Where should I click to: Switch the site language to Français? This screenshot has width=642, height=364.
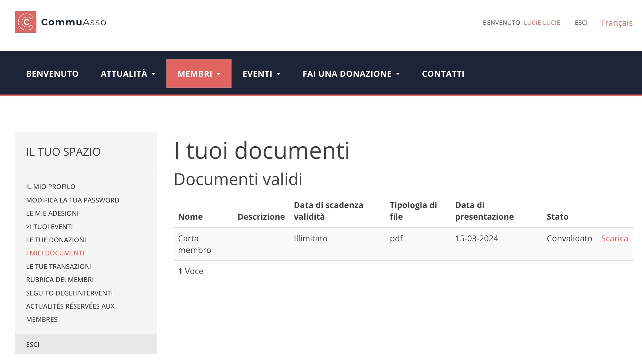(x=616, y=23)
